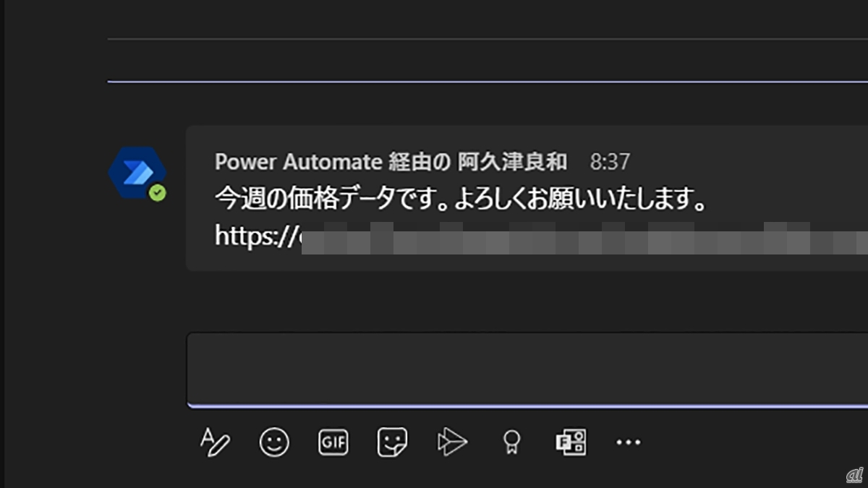This screenshot has width=868, height=488.
Task: Click the Power Automate hexagon avatar
Action: click(x=136, y=172)
